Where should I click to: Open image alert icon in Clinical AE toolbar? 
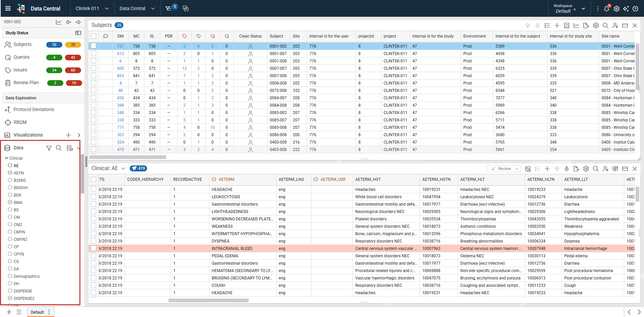(528, 169)
